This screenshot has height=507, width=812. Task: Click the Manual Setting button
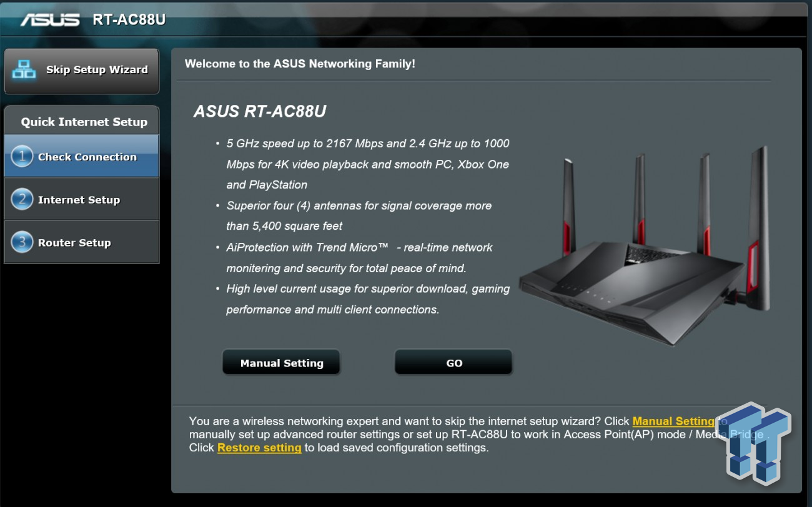click(x=281, y=363)
